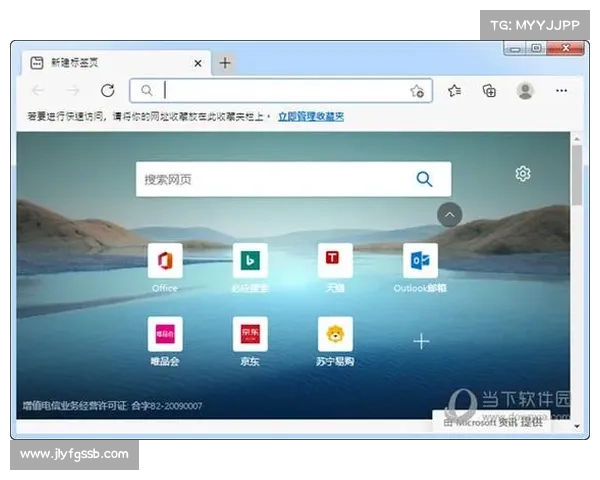The image size is (600, 480).
Task: Click the address bar magnifier icon
Action: [x=147, y=91]
